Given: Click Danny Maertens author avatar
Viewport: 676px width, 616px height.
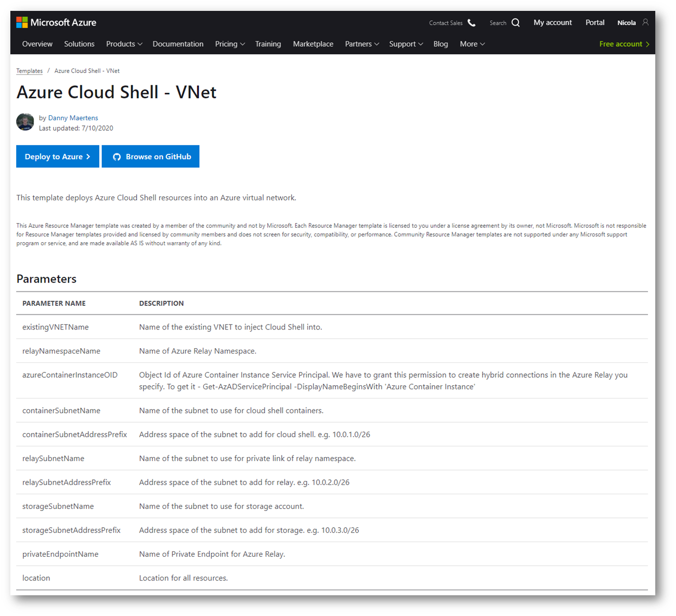Looking at the screenshot, I should coord(25,122).
